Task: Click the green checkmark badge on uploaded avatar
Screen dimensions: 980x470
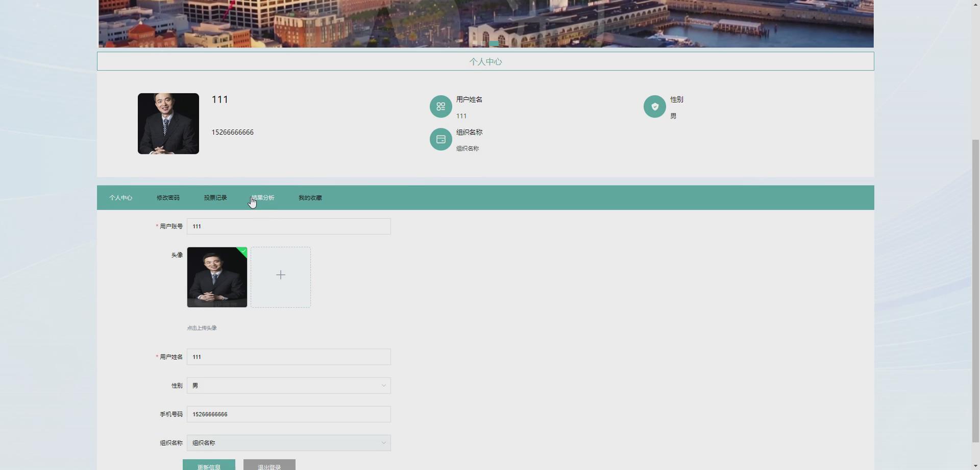Action: click(243, 251)
